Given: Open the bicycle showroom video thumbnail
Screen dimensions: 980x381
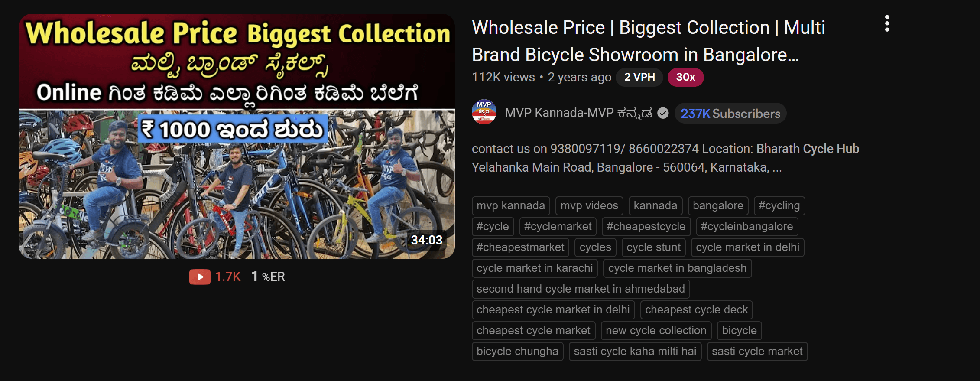Looking at the screenshot, I should [x=237, y=136].
